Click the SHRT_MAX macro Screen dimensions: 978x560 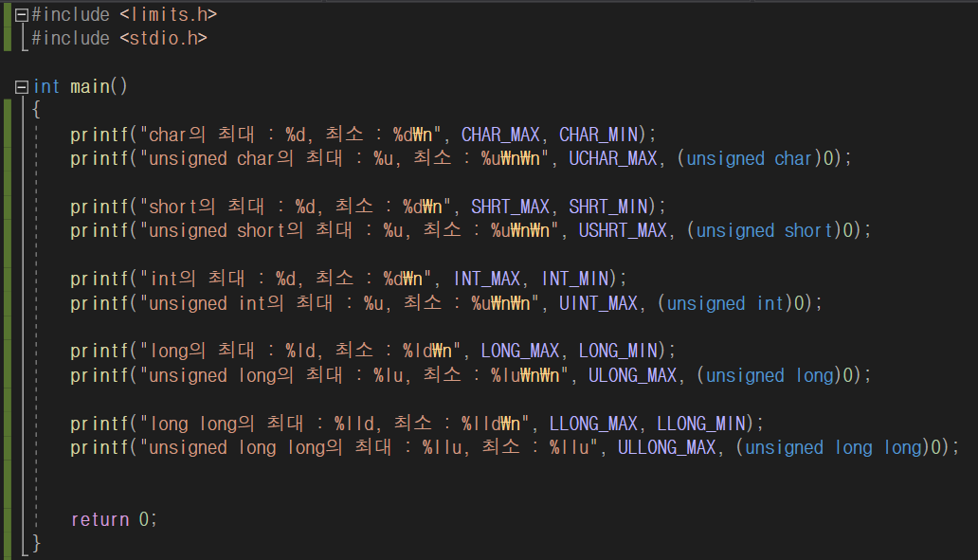[510, 207]
